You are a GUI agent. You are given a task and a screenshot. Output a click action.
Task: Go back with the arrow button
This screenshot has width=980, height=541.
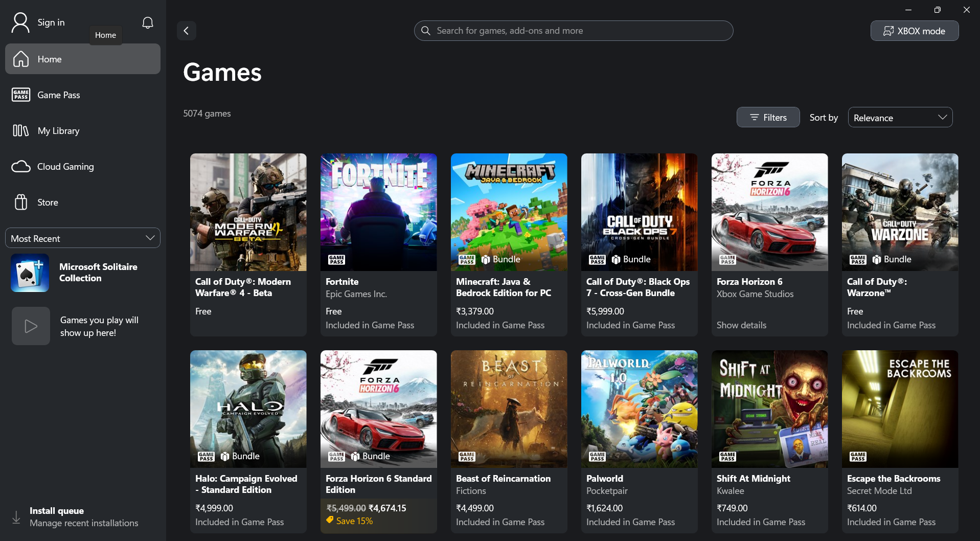pyautogui.click(x=187, y=31)
